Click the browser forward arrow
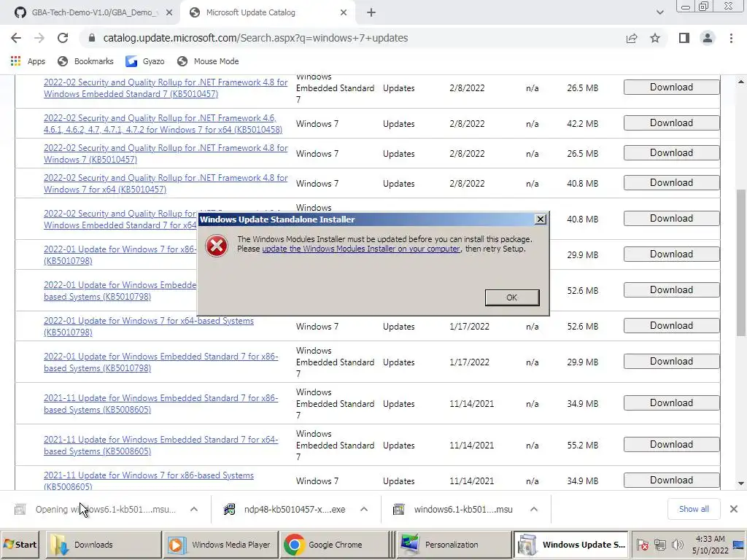The width and height of the screenshot is (747, 560). point(39,38)
